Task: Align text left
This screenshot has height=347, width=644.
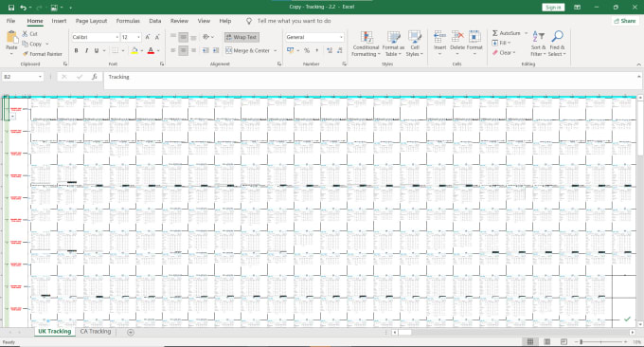Action: (x=173, y=50)
